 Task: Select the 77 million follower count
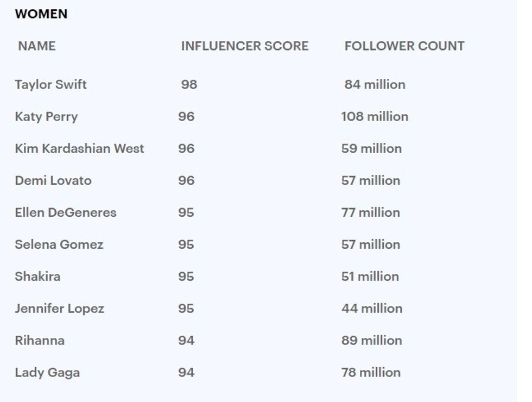tap(370, 212)
